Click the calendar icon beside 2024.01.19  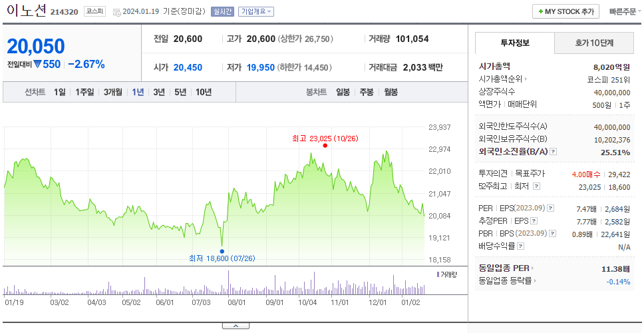(x=116, y=12)
